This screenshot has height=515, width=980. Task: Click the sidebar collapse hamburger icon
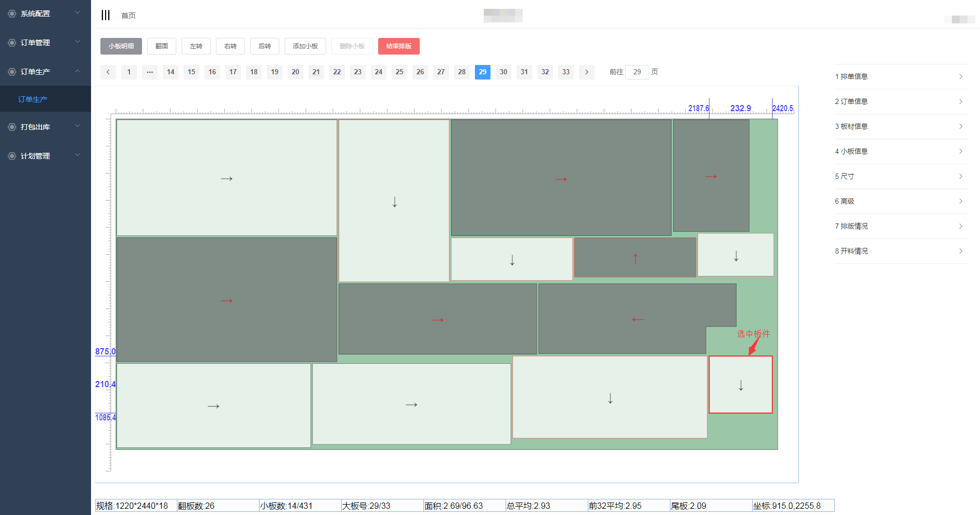point(106,15)
